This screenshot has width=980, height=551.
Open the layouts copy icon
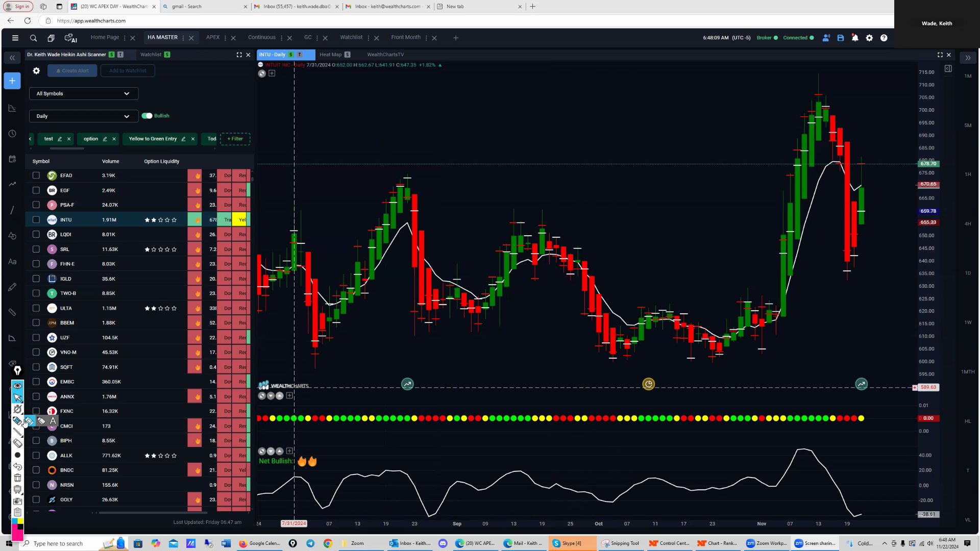51,38
